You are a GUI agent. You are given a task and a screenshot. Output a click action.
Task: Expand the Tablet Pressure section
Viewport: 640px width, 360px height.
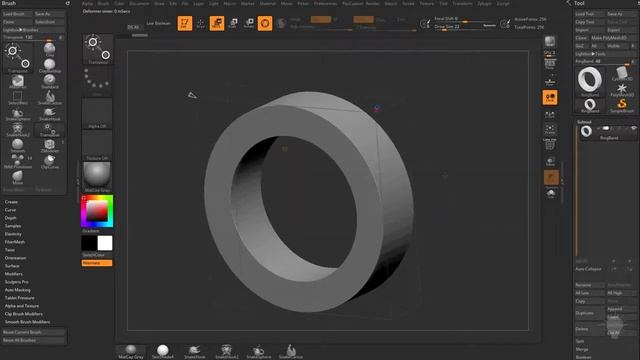pyautogui.click(x=20, y=298)
